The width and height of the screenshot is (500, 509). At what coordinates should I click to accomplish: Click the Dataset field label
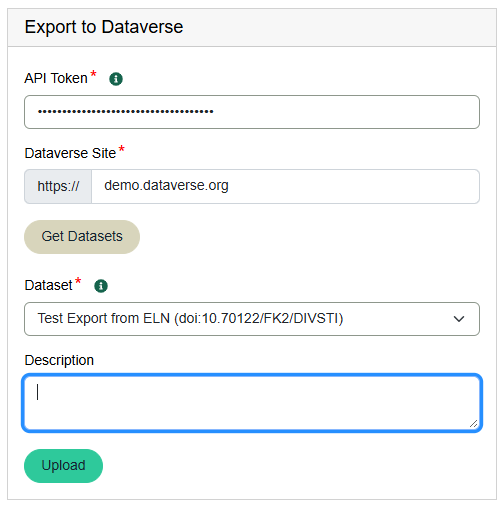48,286
